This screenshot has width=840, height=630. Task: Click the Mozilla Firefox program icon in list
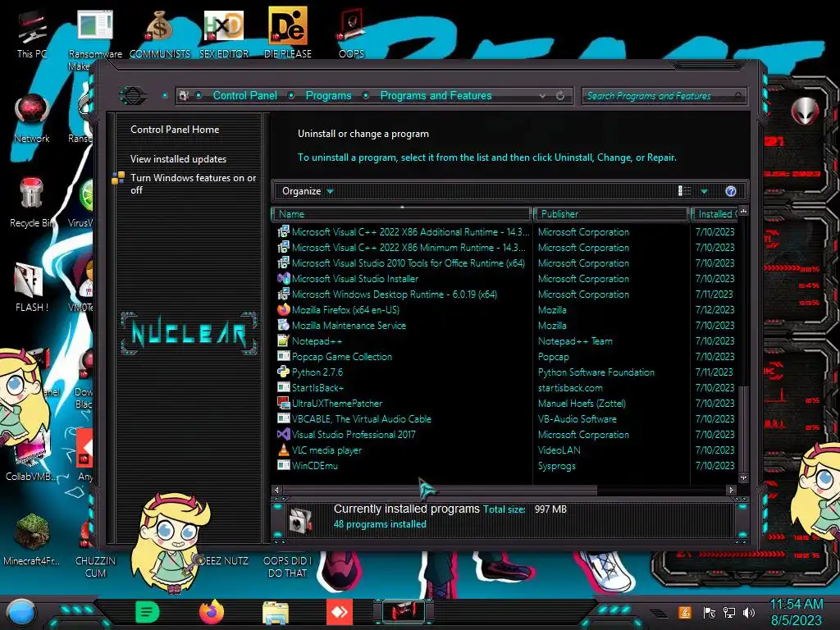pyautogui.click(x=283, y=309)
